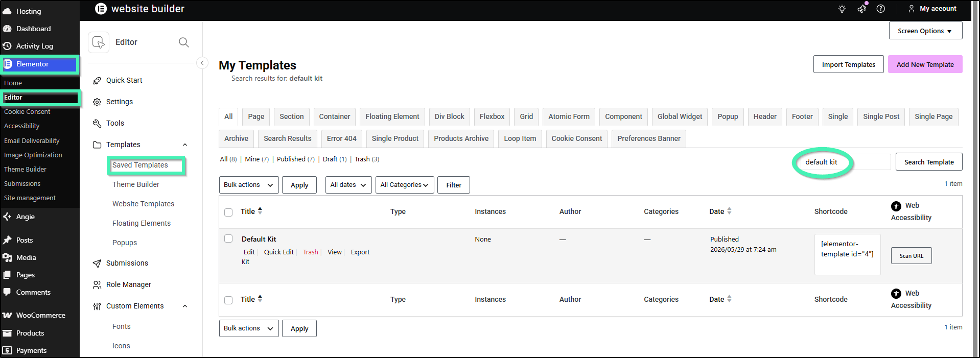
Task: Click the Templates folder icon
Action: [x=97, y=145]
